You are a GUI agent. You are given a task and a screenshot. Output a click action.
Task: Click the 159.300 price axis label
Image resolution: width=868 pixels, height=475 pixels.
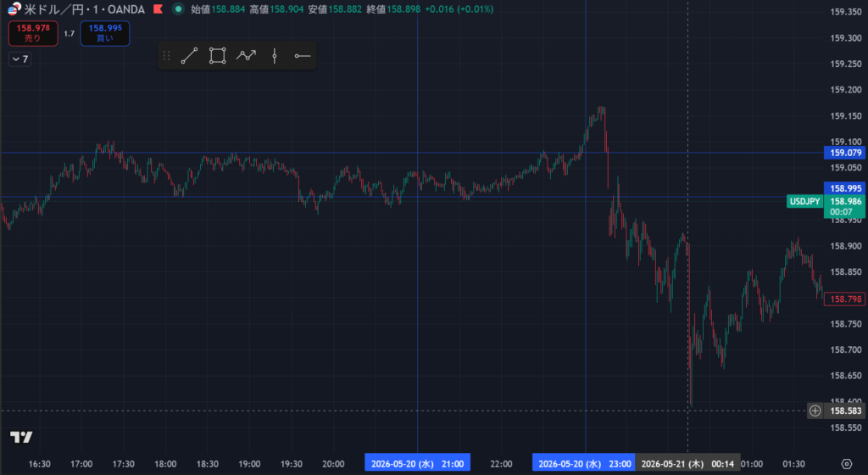(x=846, y=38)
